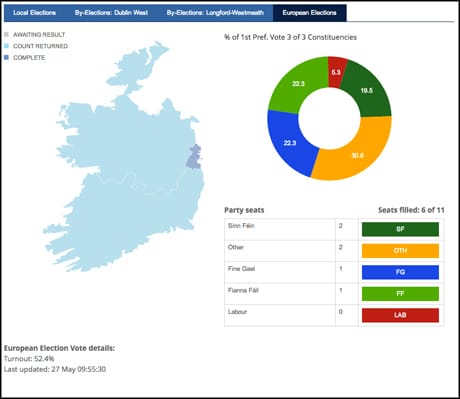The height and width of the screenshot is (399, 460).
Task: Click the orange Other donut segment
Action: click(x=357, y=155)
